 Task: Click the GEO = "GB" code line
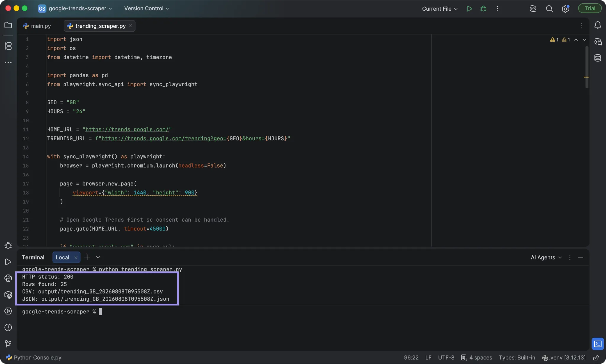point(63,102)
